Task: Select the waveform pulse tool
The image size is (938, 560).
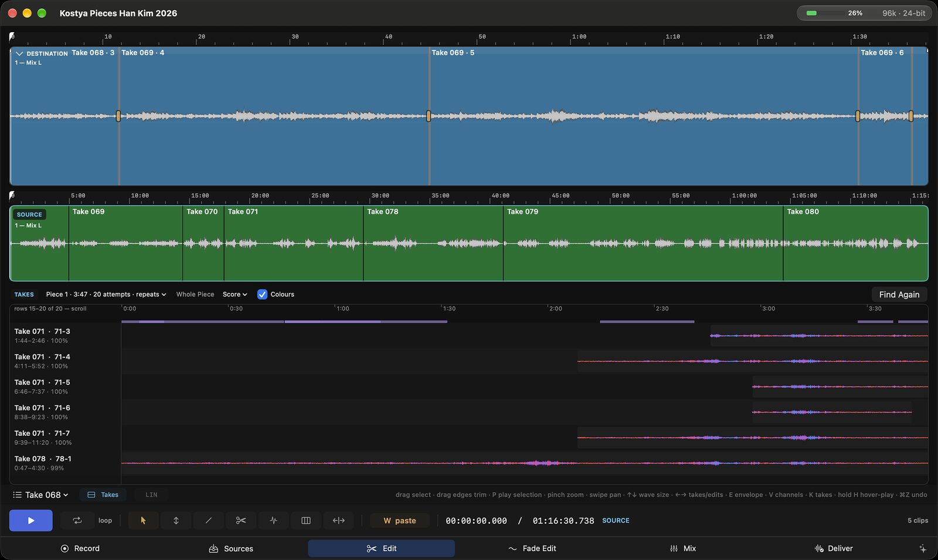Action: point(273,520)
